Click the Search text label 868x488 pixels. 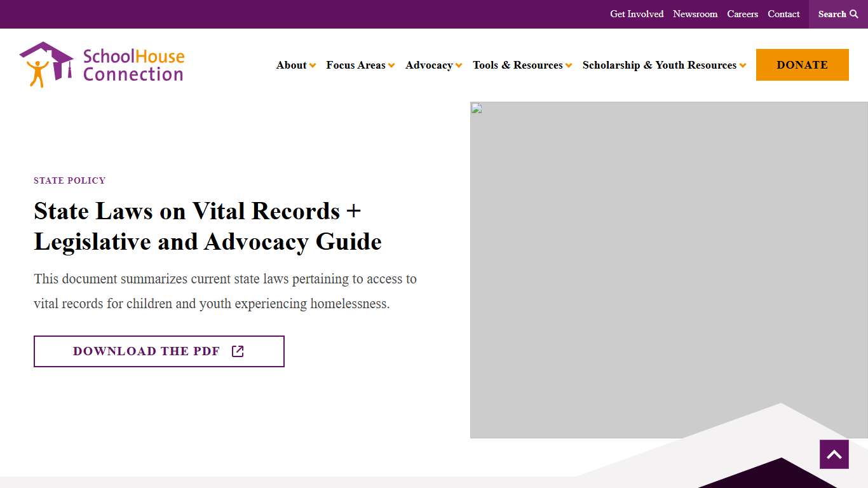coord(833,13)
